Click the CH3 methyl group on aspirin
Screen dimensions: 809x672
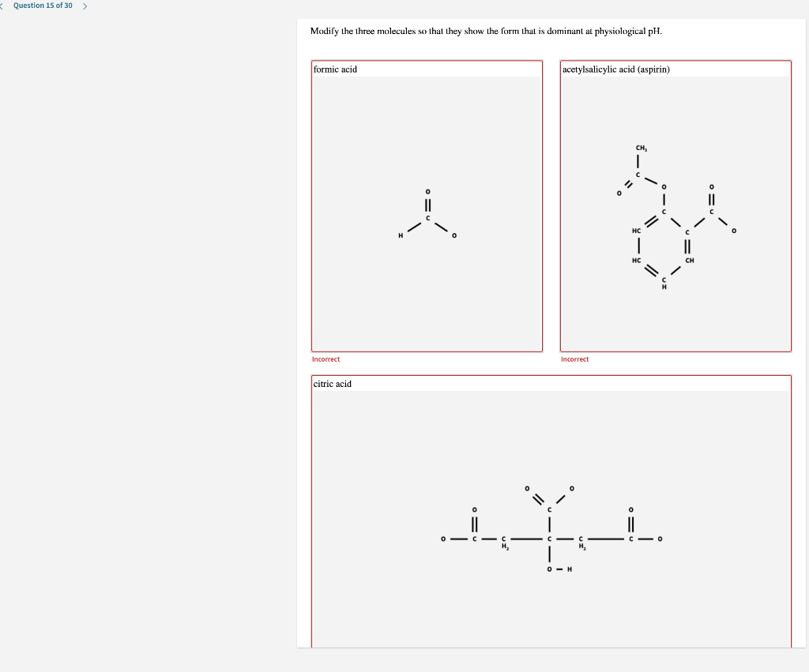click(x=642, y=147)
